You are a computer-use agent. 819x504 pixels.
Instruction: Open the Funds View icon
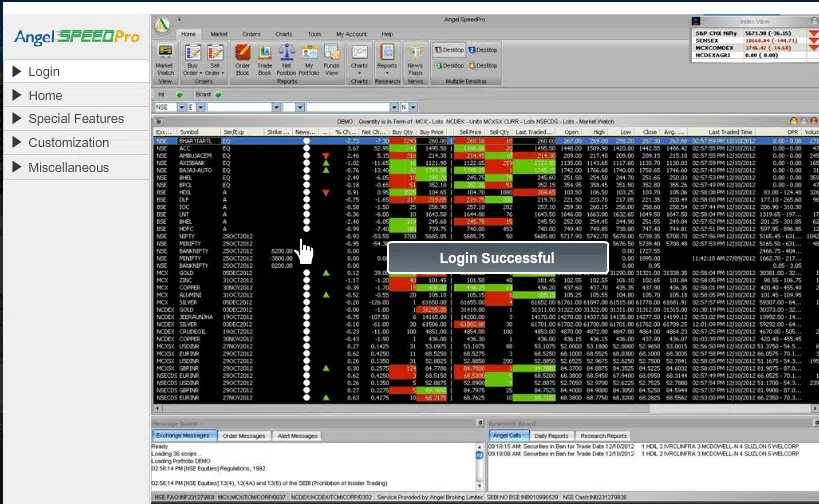tap(332, 60)
